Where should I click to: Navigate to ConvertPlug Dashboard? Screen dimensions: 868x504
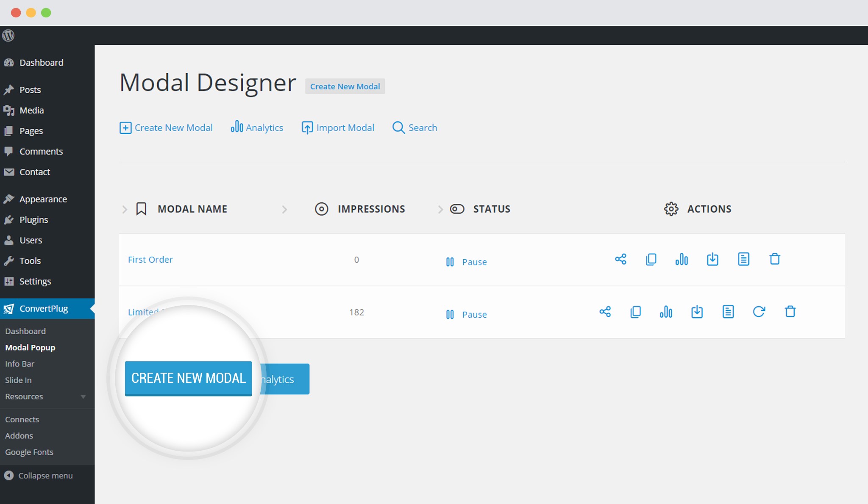[x=25, y=331]
